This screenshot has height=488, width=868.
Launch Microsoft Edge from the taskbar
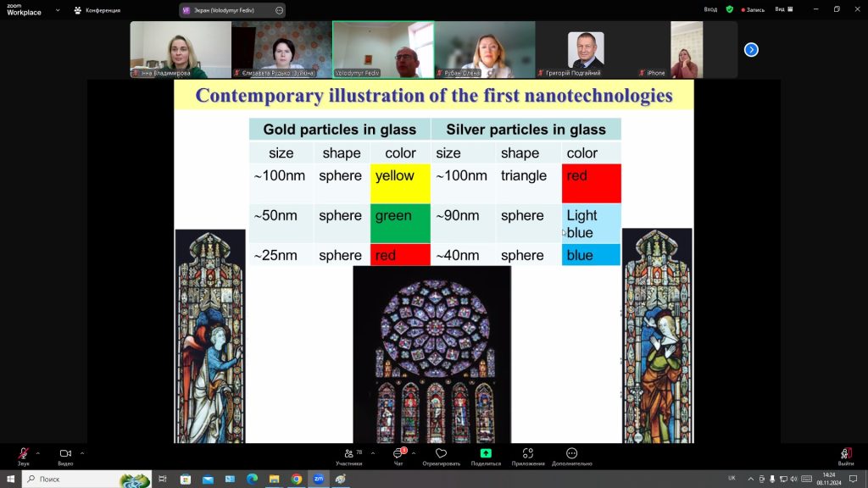click(x=252, y=480)
